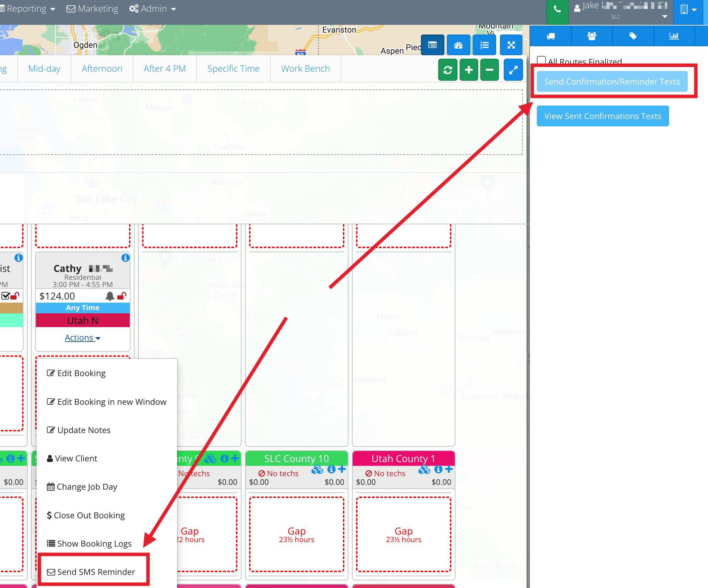Click the dashboard gauge map icon

coord(458,45)
